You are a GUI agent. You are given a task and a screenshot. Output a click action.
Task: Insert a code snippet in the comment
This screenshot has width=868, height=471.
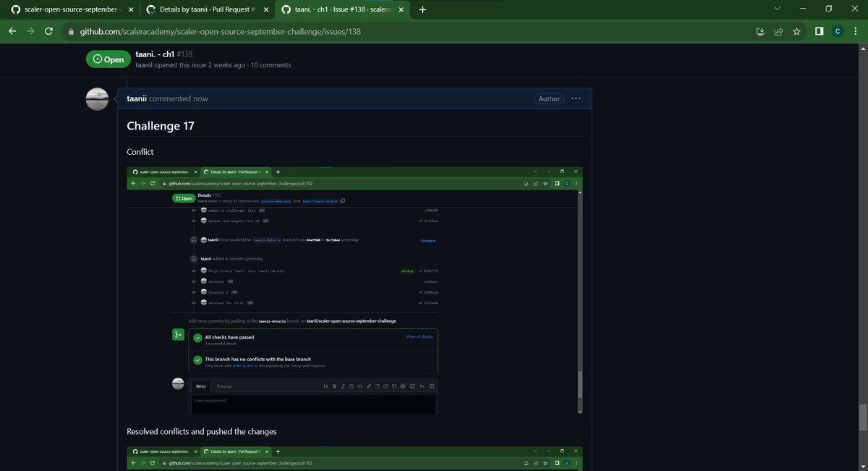[x=360, y=386]
